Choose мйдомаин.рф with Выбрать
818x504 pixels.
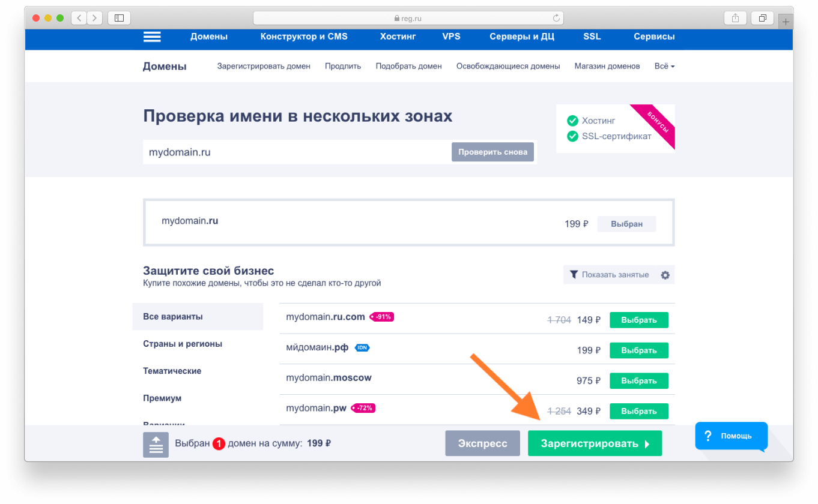click(638, 350)
